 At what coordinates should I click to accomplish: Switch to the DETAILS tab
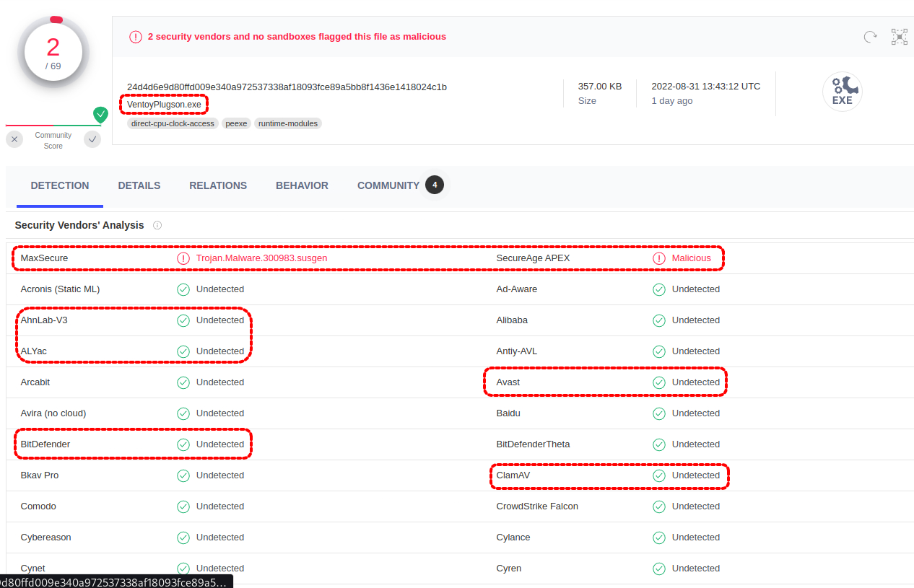[x=139, y=185]
